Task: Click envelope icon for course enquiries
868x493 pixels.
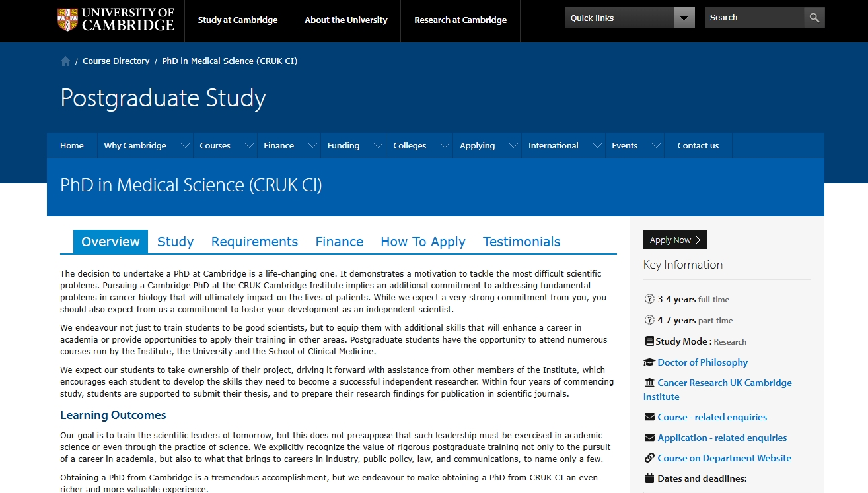Action: (x=649, y=417)
